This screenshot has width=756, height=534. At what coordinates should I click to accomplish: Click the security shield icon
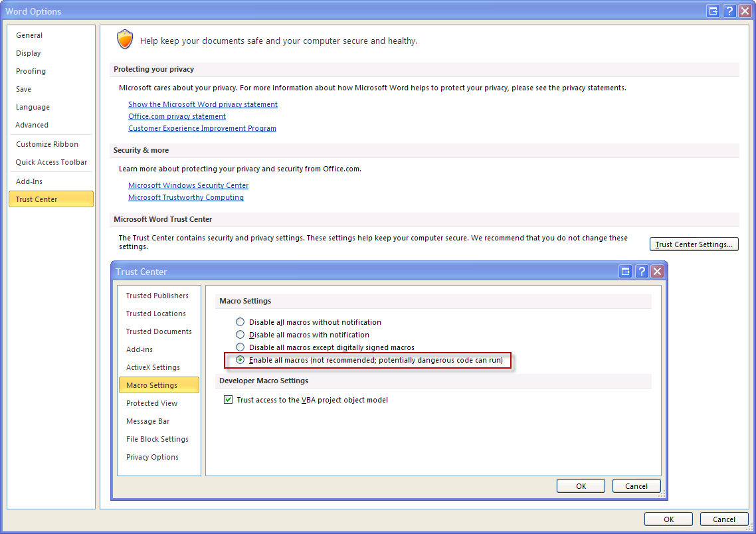(x=124, y=40)
